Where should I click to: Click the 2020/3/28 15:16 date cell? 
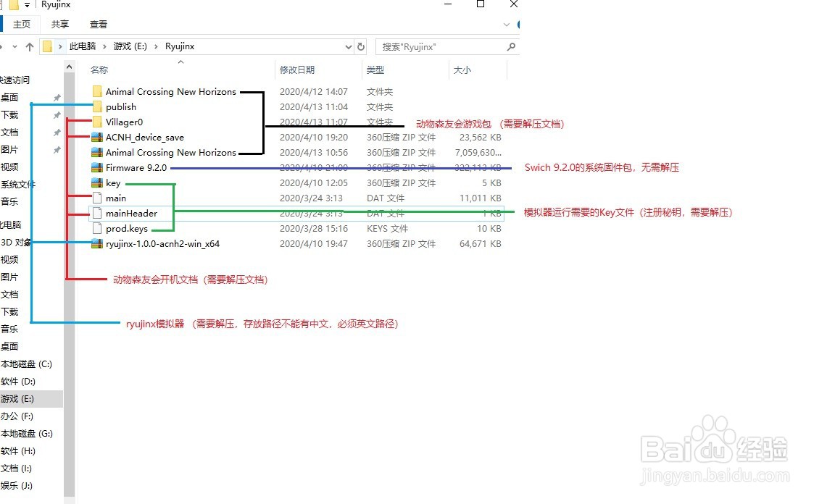click(314, 228)
